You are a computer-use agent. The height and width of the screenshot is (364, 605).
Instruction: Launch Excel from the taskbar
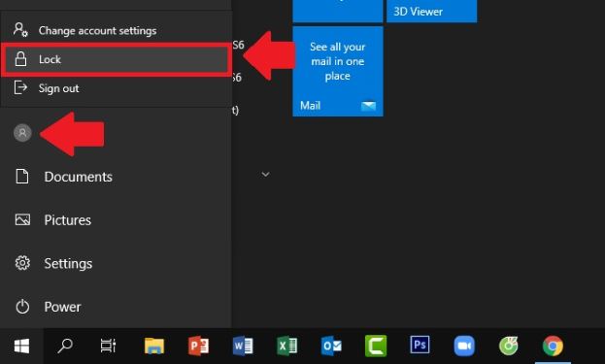pos(287,346)
